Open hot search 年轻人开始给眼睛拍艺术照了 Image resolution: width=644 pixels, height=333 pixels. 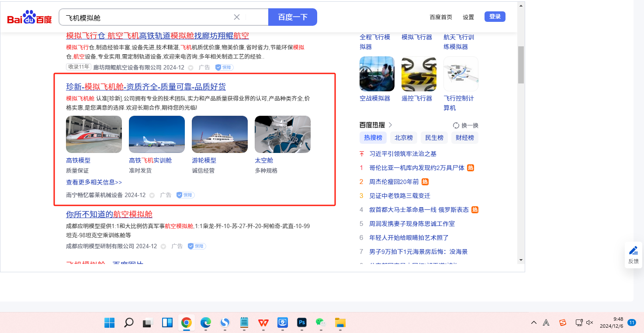[x=409, y=238]
